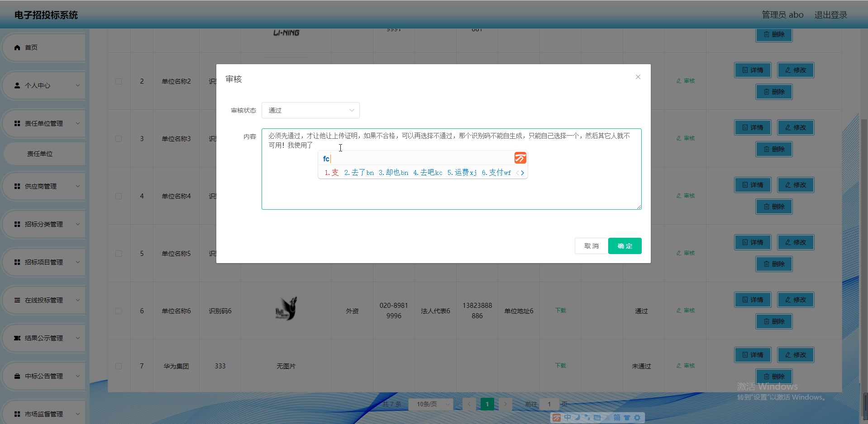Expand the 供应商管理 sidebar section
This screenshot has height=424, width=868.
pos(43,186)
